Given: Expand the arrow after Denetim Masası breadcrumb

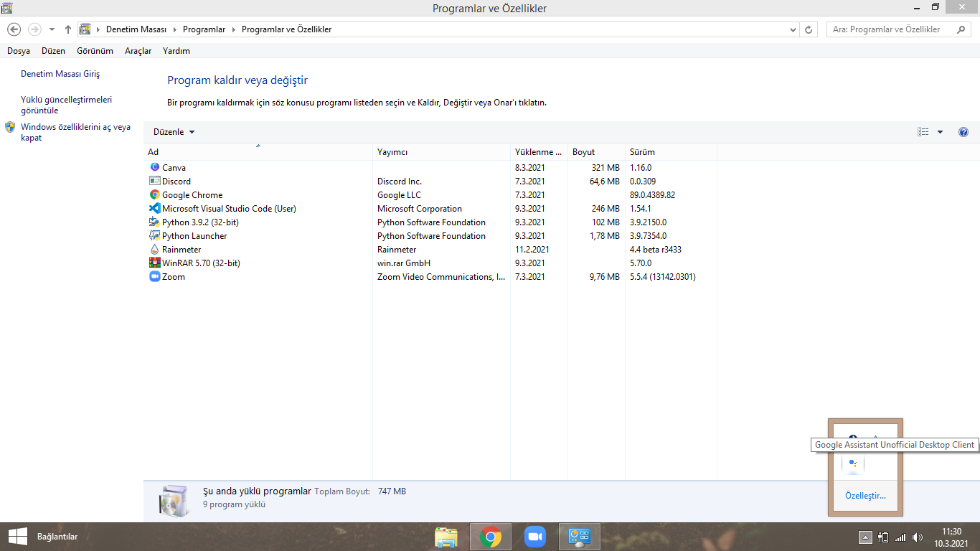Looking at the screenshot, I should point(174,29).
